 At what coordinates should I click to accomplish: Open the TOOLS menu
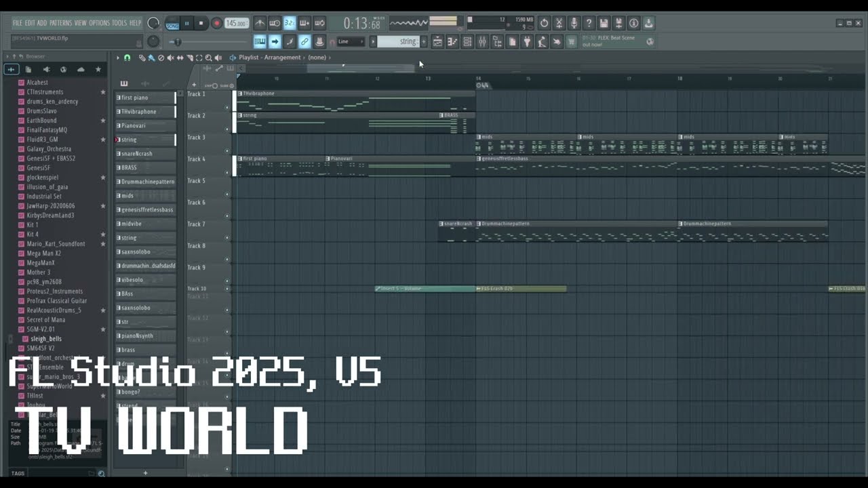[119, 23]
